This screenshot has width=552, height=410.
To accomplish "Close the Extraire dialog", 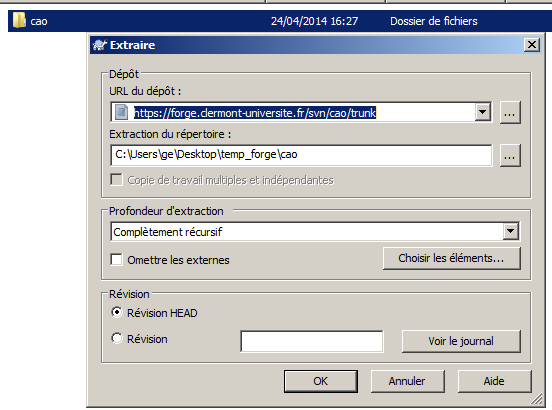I will (532, 45).
